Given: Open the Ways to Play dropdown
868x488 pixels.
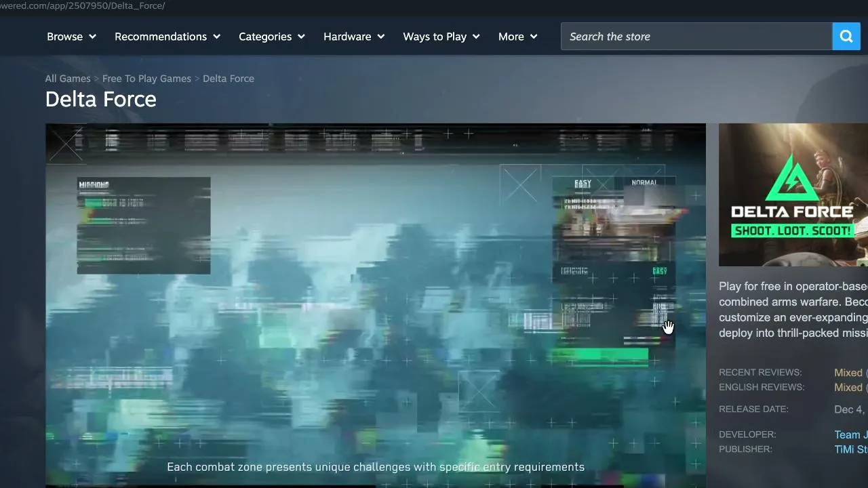Looking at the screenshot, I should click(x=441, y=37).
